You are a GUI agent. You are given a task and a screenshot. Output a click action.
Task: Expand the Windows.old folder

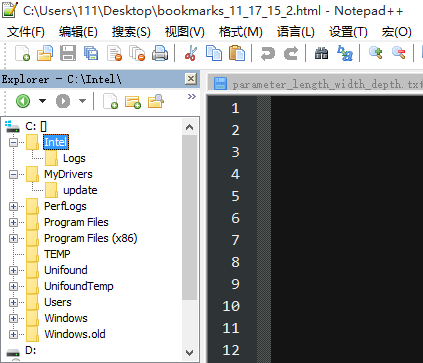coord(13,334)
